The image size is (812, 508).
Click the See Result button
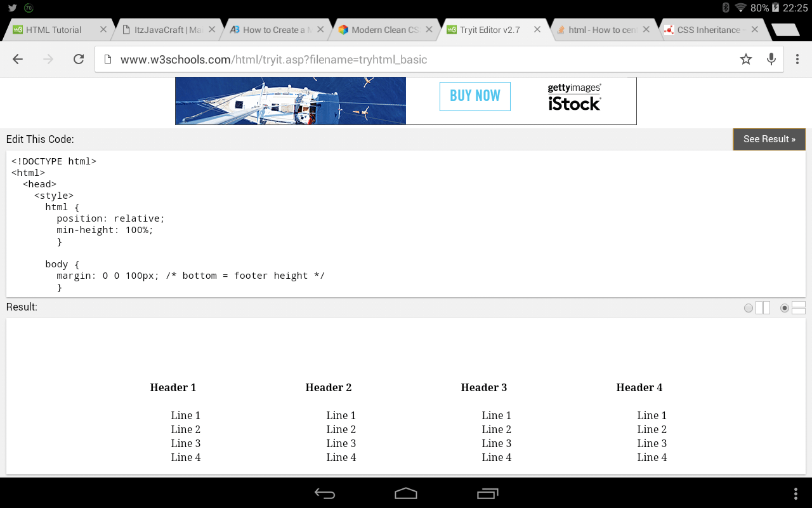(x=769, y=139)
